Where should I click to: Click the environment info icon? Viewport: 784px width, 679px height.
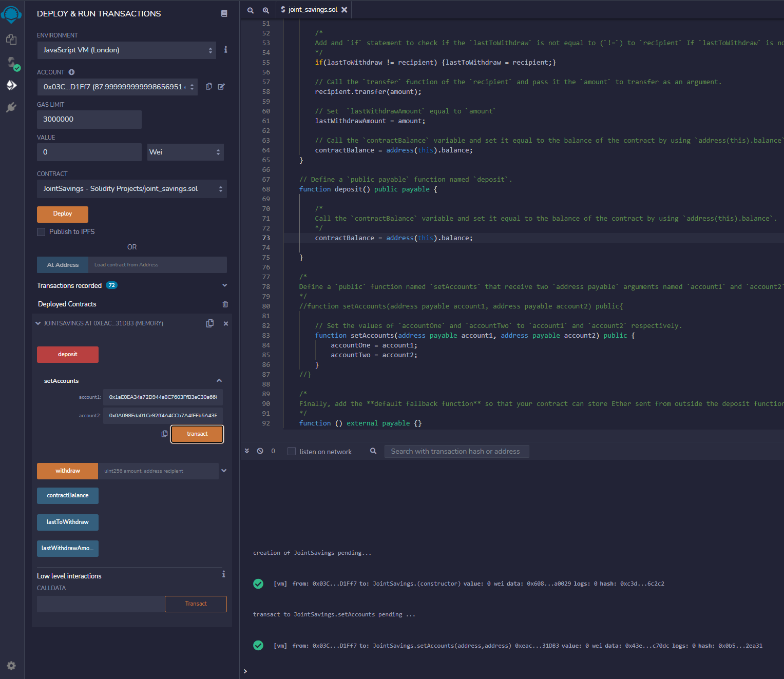tap(225, 50)
